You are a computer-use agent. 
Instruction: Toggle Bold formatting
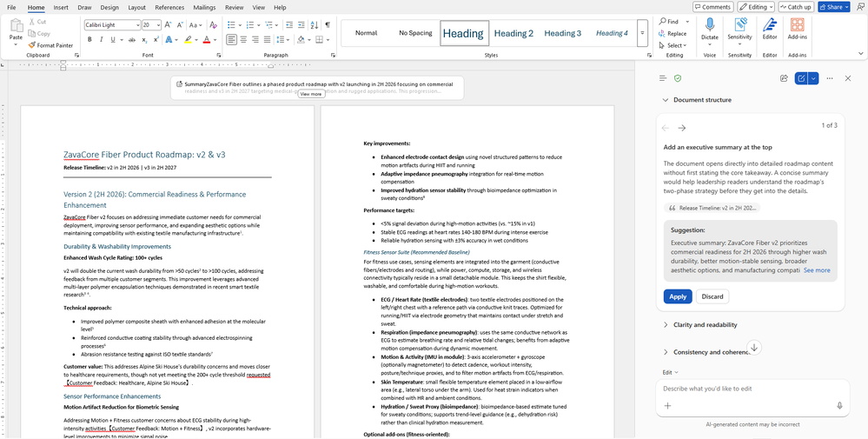(89, 40)
